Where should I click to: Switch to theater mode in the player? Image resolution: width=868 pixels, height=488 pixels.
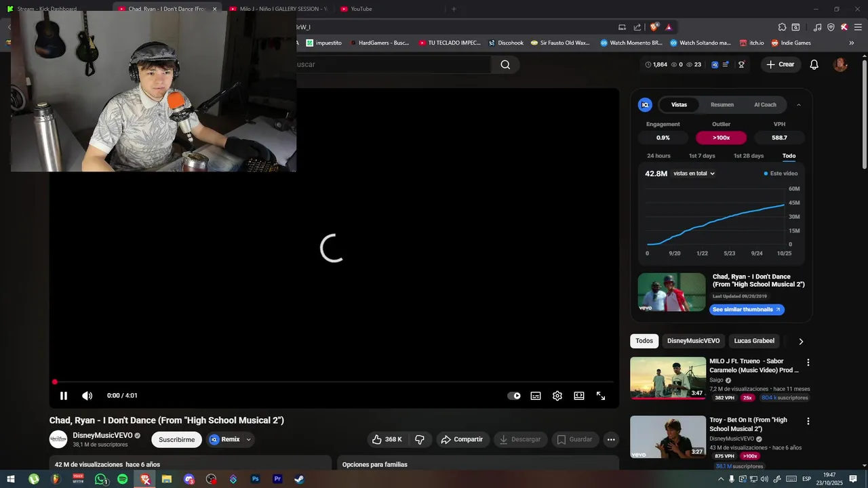point(579,396)
